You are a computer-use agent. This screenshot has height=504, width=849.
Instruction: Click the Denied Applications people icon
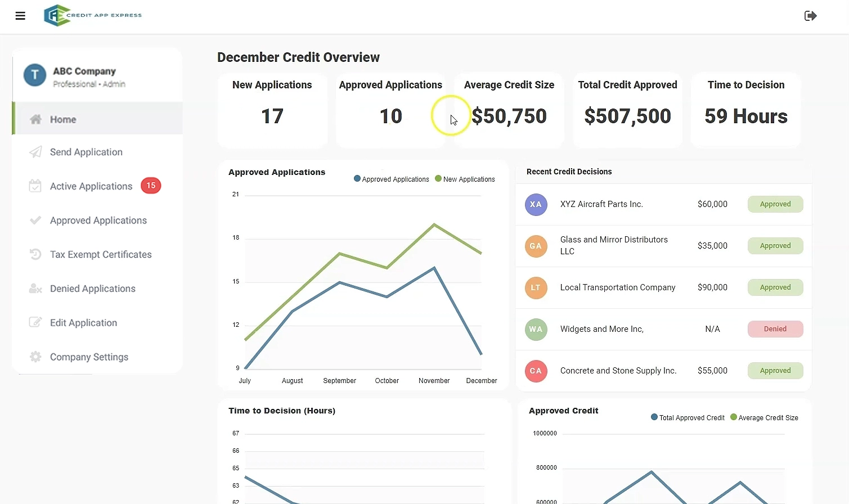[x=35, y=289]
